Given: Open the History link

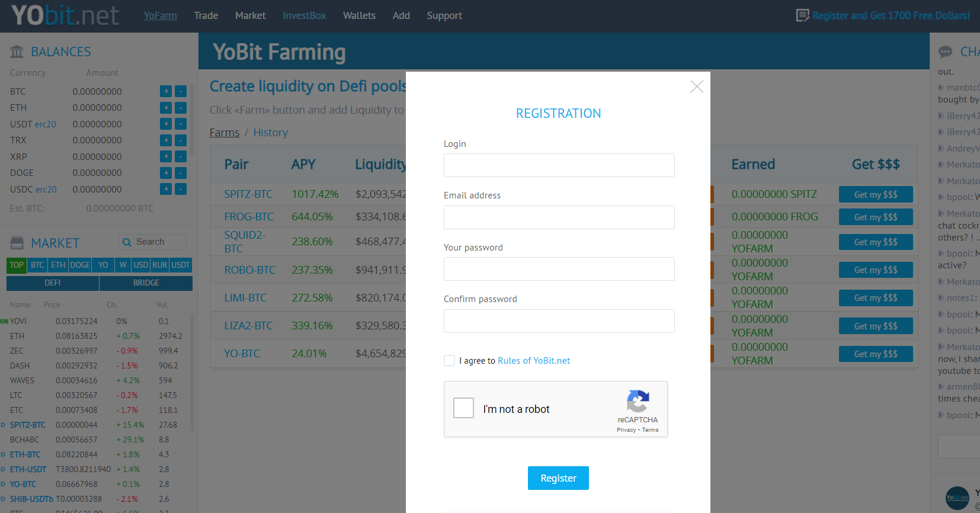Looking at the screenshot, I should pos(271,133).
